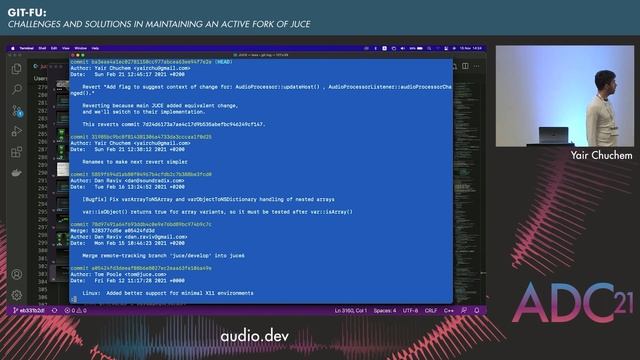Click the date and time in menu bar
Screen dimensions: 640x360
(471, 48)
